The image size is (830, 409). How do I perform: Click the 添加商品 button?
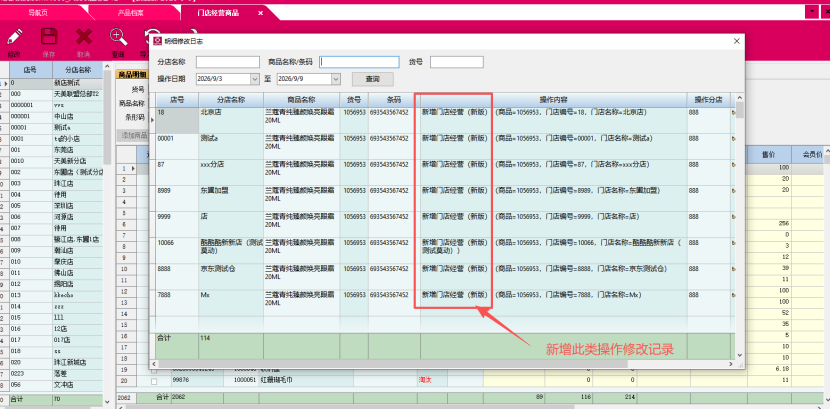point(133,135)
